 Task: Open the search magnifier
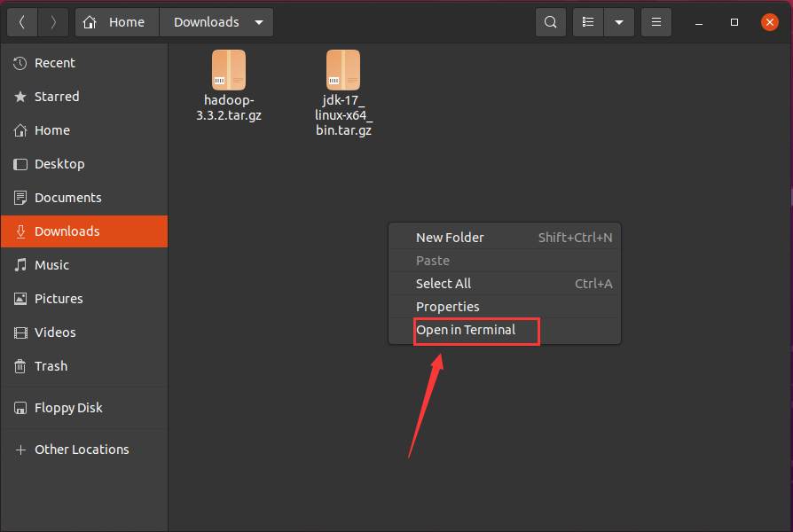pos(551,22)
